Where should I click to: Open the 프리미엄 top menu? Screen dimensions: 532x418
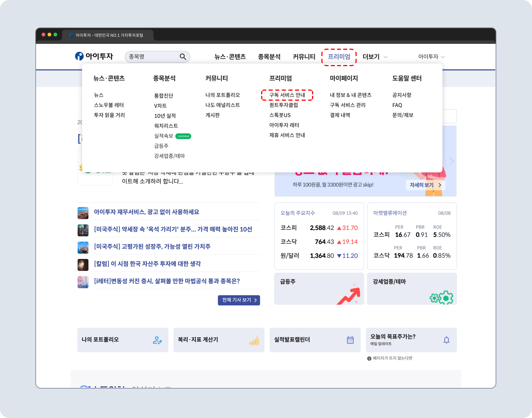pyautogui.click(x=339, y=56)
